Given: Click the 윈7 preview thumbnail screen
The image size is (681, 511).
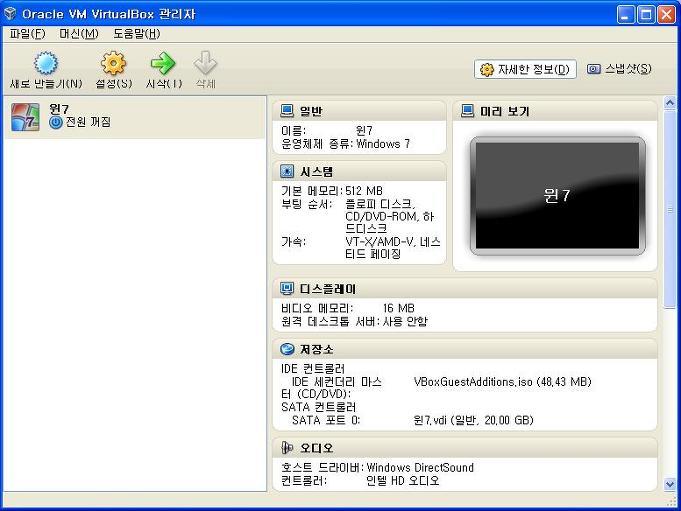Looking at the screenshot, I should point(558,196).
